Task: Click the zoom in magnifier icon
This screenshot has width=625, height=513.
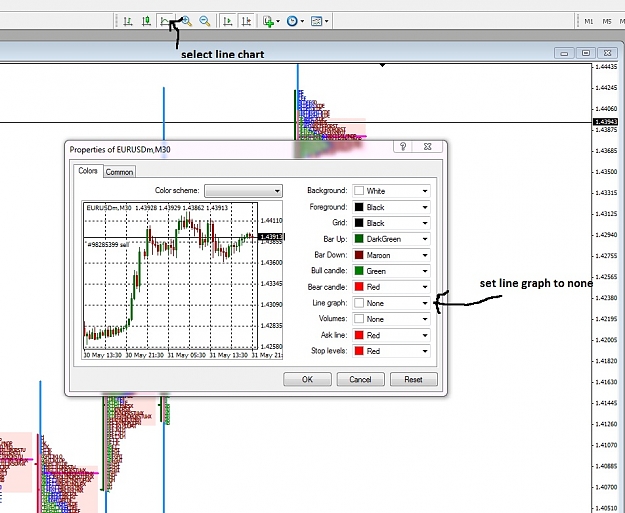Action: tap(186, 21)
